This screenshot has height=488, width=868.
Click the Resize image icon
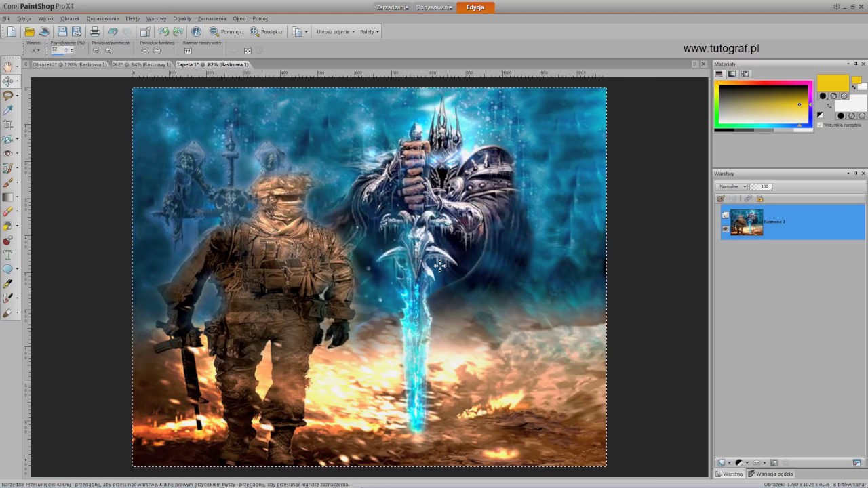145,32
